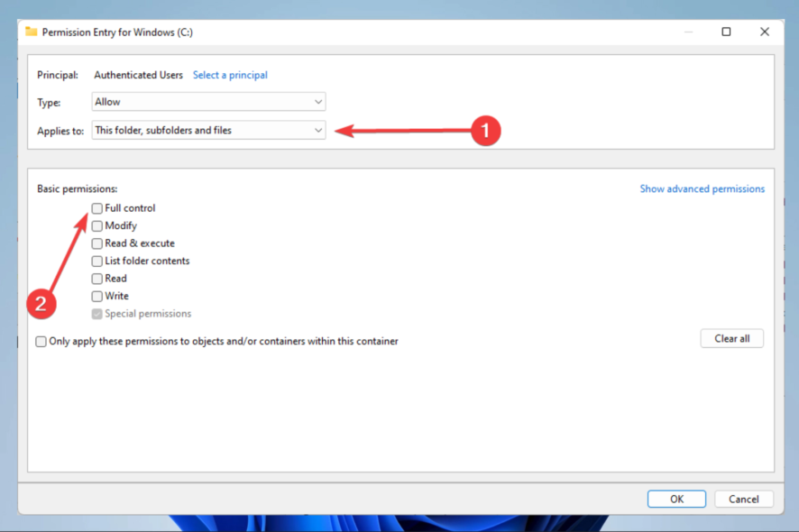
Task: Click the Basic permissions label
Action: pyautogui.click(x=77, y=188)
